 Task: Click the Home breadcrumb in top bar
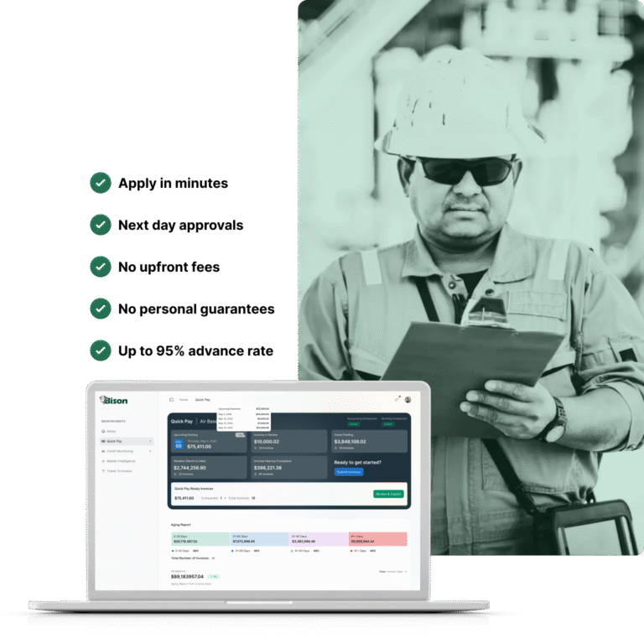[184, 400]
